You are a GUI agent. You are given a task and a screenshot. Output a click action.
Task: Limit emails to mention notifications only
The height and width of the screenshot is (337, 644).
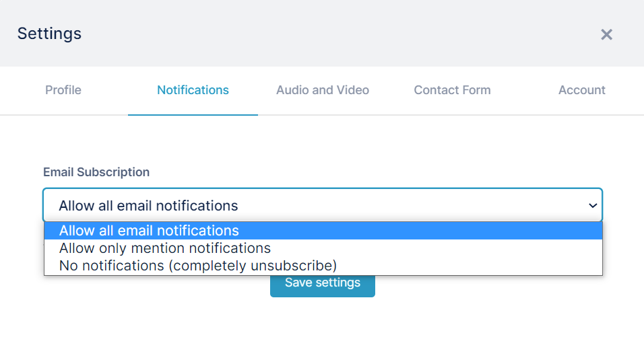click(323, 248)
